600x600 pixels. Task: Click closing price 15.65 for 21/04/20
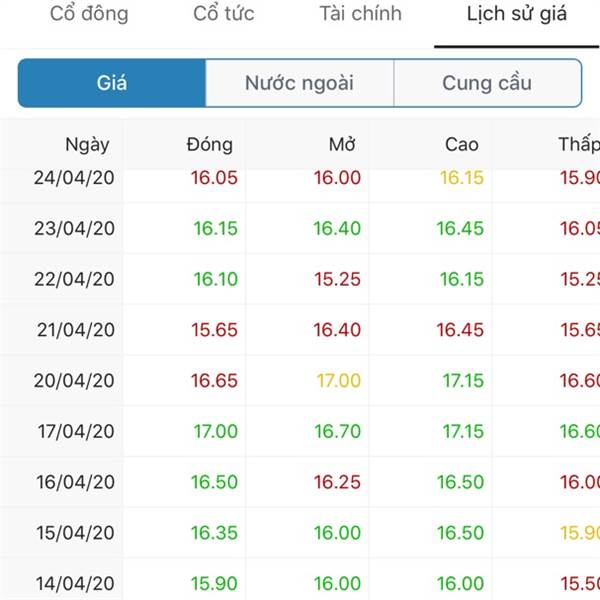pos(214,330)
